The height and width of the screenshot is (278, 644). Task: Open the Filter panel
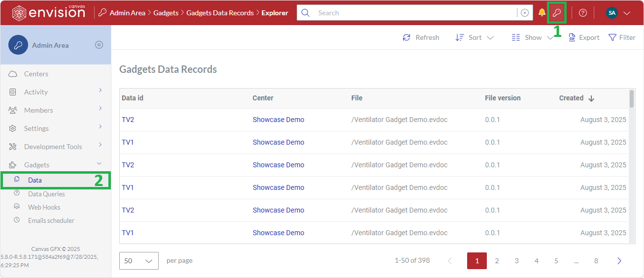tap(622, 37)
